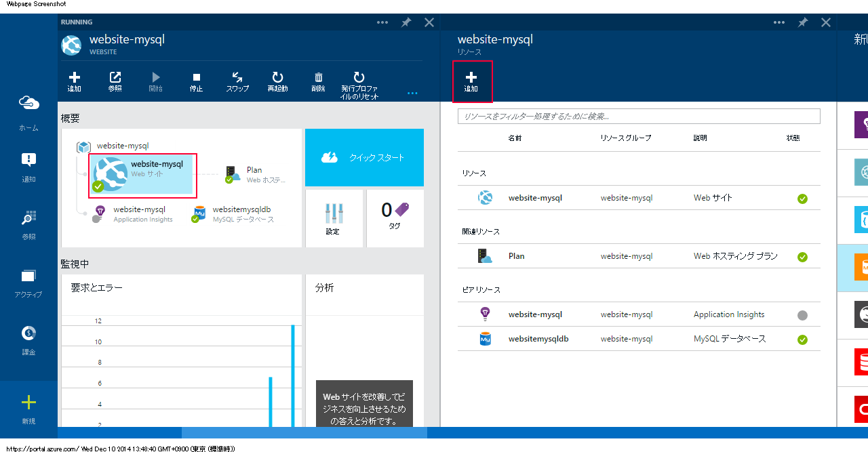Click the 削除 delete trash icon
This screenshot has height=452, width=868.
(319, 82)
